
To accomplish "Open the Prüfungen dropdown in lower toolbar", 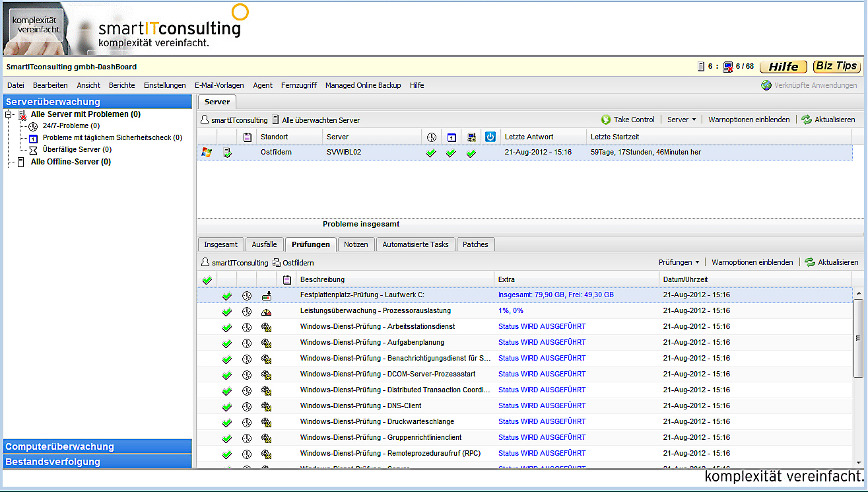I will (x=679, y=262).
